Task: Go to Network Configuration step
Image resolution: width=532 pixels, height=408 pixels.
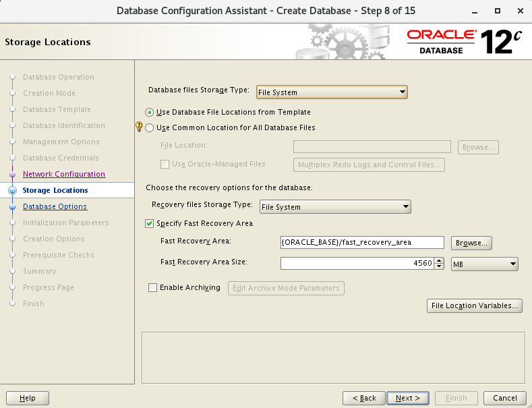Action: click(x=64, y=174)
